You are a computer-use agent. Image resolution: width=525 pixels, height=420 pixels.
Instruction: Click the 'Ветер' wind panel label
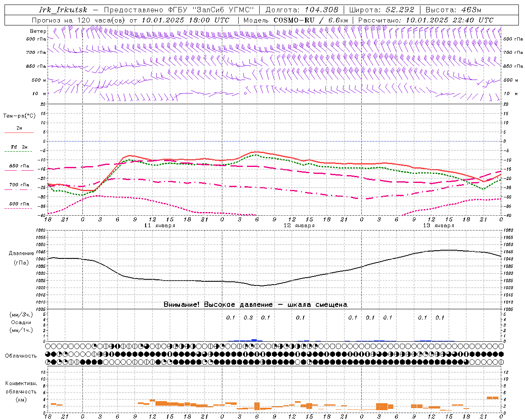point(38,31)
